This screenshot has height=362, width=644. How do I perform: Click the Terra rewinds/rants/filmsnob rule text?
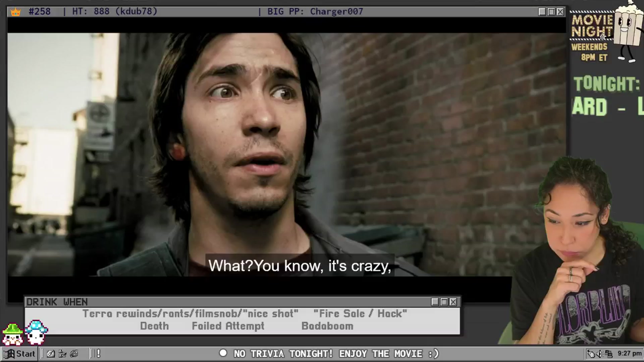pos(191,314)
